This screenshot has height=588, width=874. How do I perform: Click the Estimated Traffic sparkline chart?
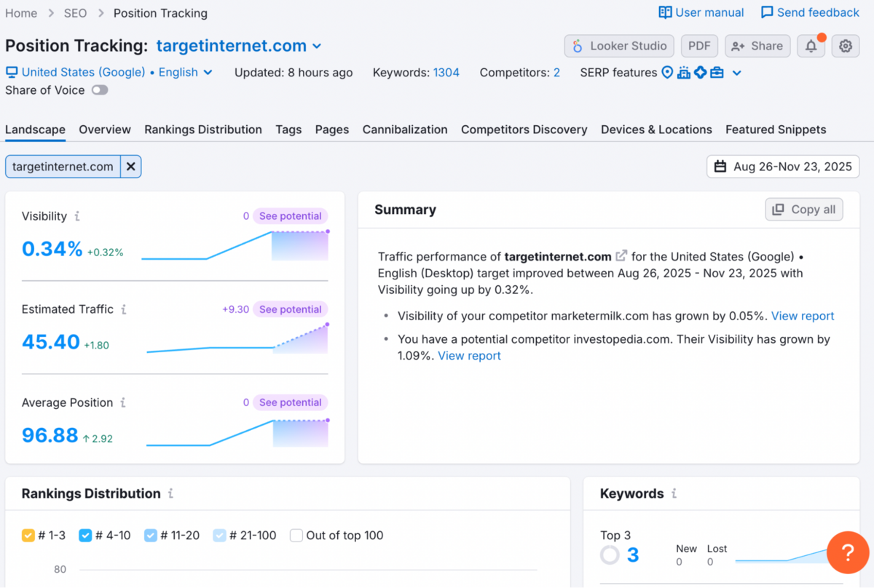[238, 338]
